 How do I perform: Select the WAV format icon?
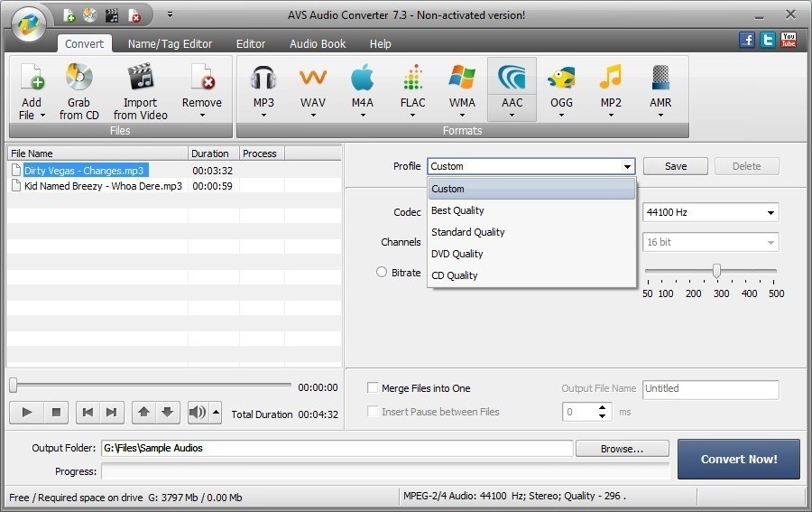click(313, 79)
